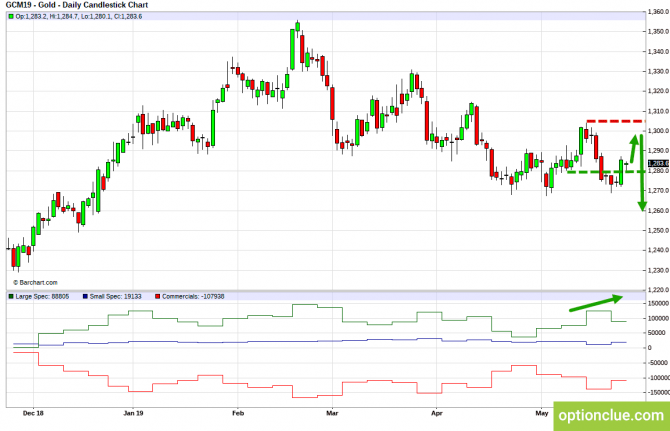Screen dimensions: 670x431
Task: Click the 1,240.0 price axis label
Action: (658, 250)
